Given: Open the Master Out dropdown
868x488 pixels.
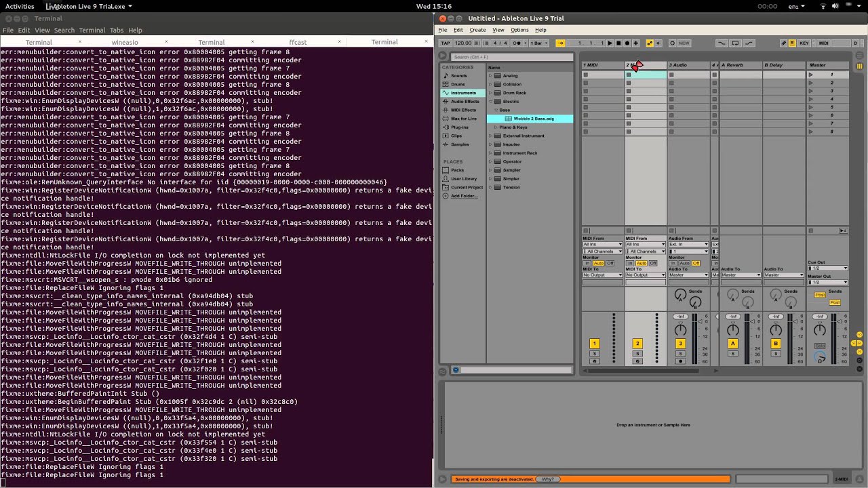Looking at the screenshot, I should coord(828,282).
